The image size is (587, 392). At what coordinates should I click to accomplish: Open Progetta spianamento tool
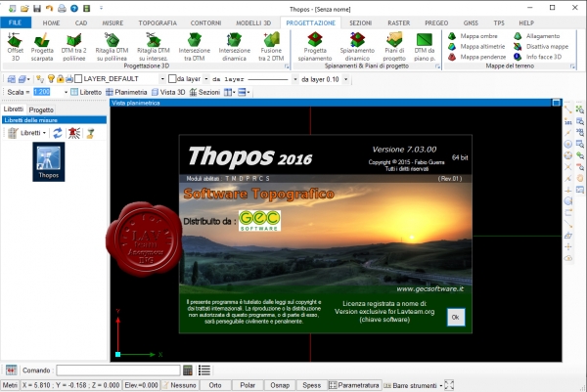(x=315, y=47)
